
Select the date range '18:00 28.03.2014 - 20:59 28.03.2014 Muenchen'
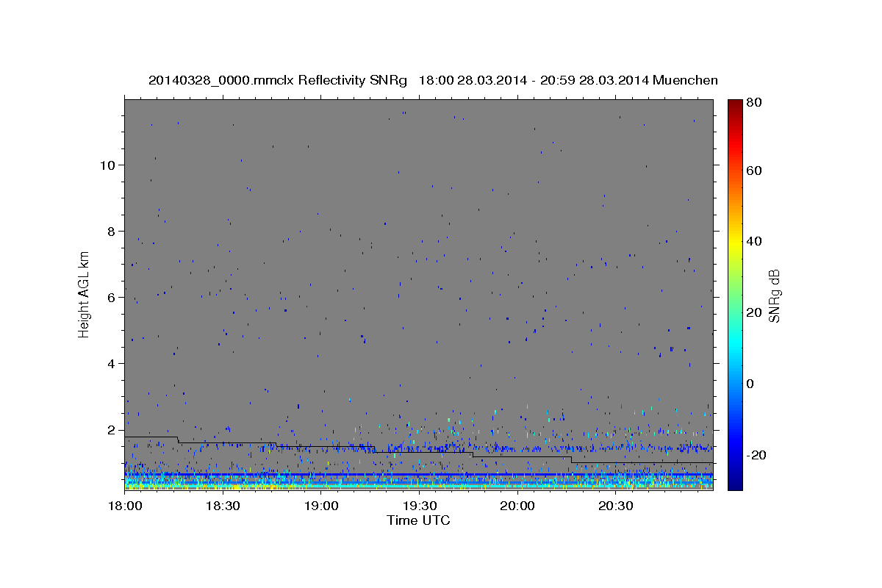click(568, 80)
